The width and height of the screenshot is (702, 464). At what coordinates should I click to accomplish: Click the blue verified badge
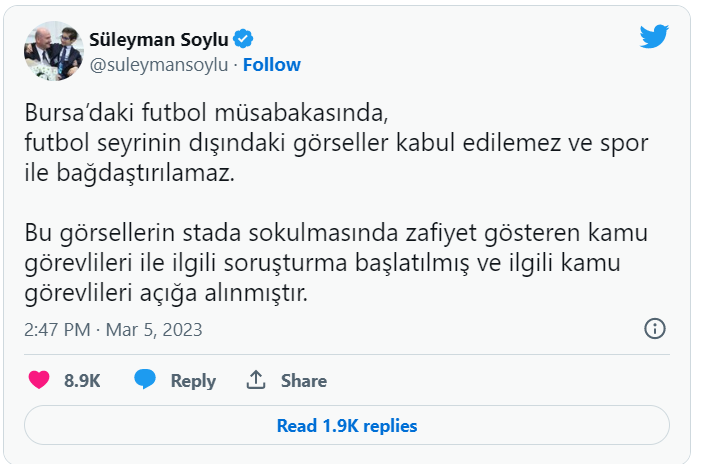pyautogui.click(x=243, y=40)
